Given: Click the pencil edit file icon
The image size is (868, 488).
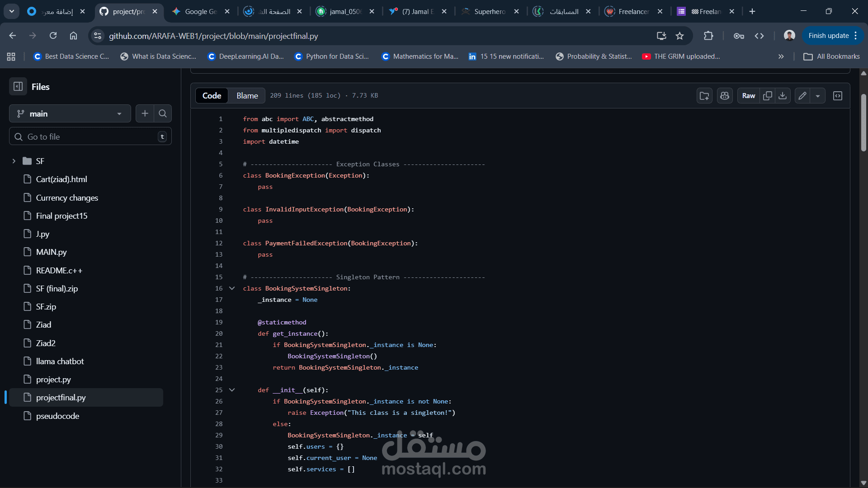Looking at the screenshot, I should click(802, 96).
